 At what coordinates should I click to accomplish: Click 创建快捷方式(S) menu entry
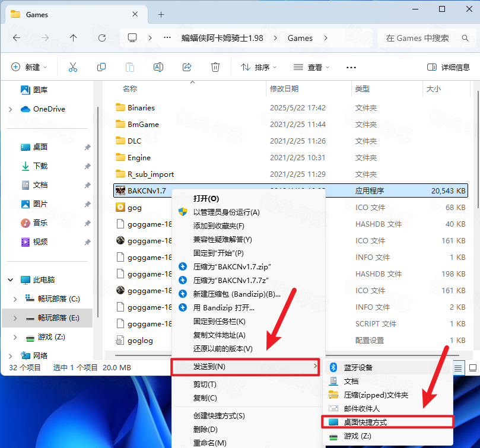248,415
